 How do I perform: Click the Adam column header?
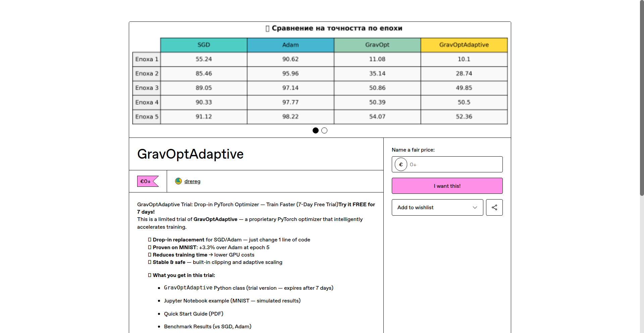click(290, 45)
